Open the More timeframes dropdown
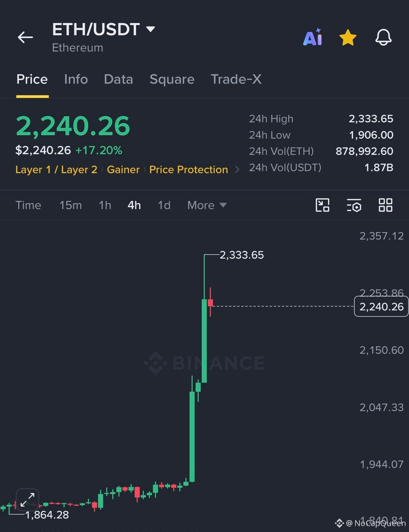Screen dimensions: 409x532 [x=207, y=205]
